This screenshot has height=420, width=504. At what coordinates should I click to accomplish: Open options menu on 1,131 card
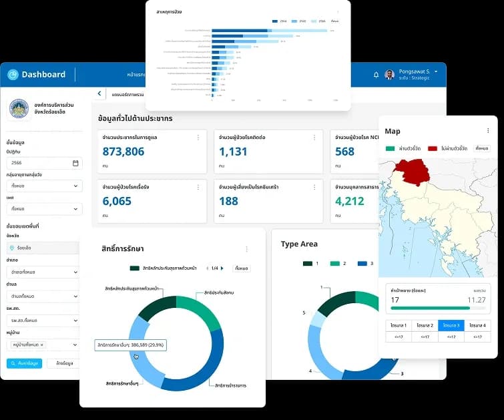[x=314, y=138]
